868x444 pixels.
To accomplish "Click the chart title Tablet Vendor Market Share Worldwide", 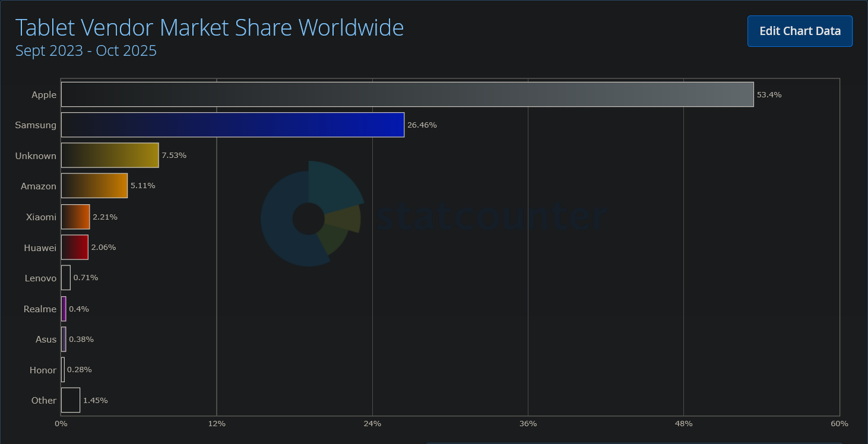I will [x=210, y=27].
